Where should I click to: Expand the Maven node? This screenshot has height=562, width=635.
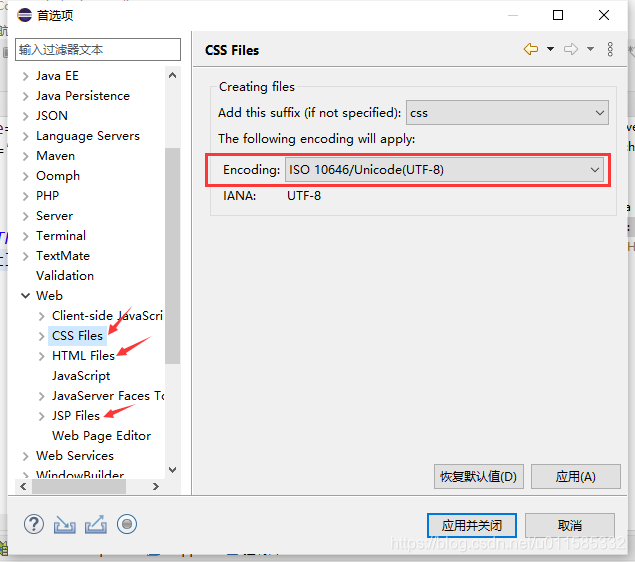coord(26,156)
